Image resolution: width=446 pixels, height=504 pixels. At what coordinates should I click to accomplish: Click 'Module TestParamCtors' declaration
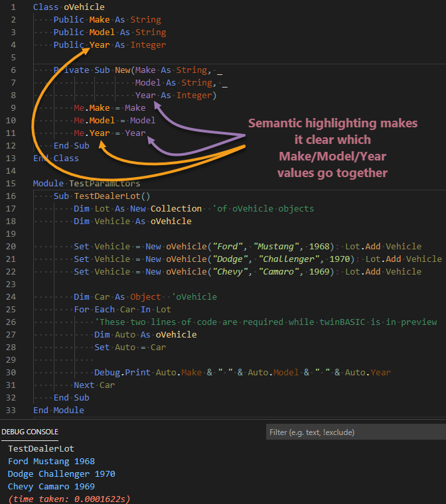[x=86, y=184]
